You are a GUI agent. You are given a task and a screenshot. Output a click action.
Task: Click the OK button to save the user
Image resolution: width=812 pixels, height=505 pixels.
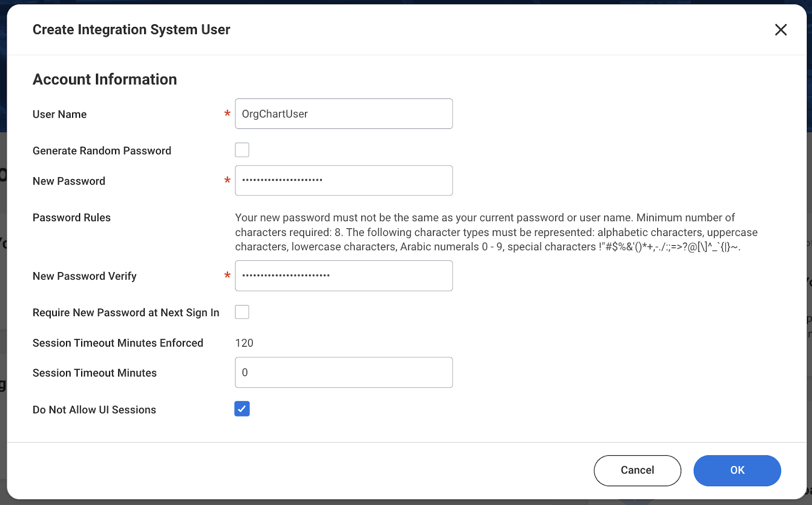(737, 470)
